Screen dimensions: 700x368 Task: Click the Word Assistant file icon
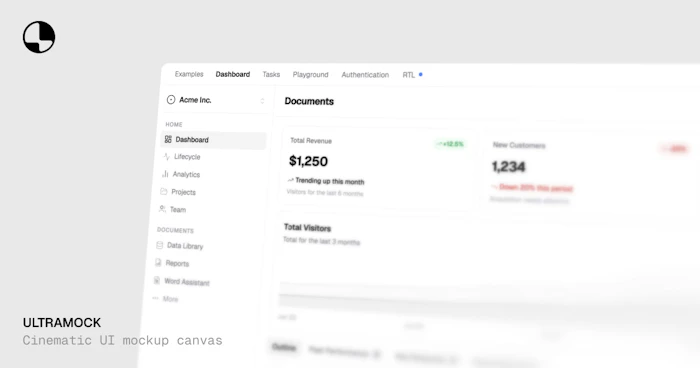click(x=156, y=280)
